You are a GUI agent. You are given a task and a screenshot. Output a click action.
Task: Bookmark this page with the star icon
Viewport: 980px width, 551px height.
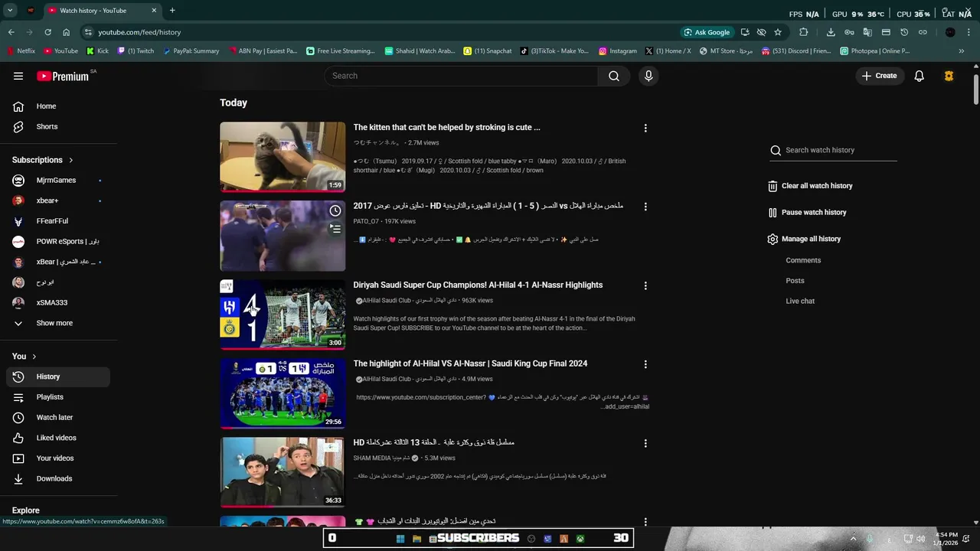click(x=778, y=32)
